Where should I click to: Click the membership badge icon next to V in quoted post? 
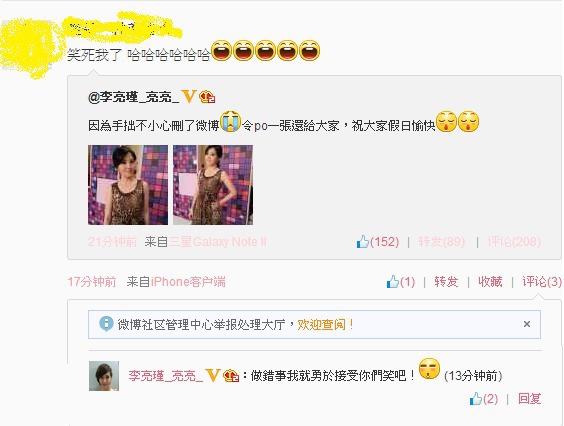pos(207,97)
